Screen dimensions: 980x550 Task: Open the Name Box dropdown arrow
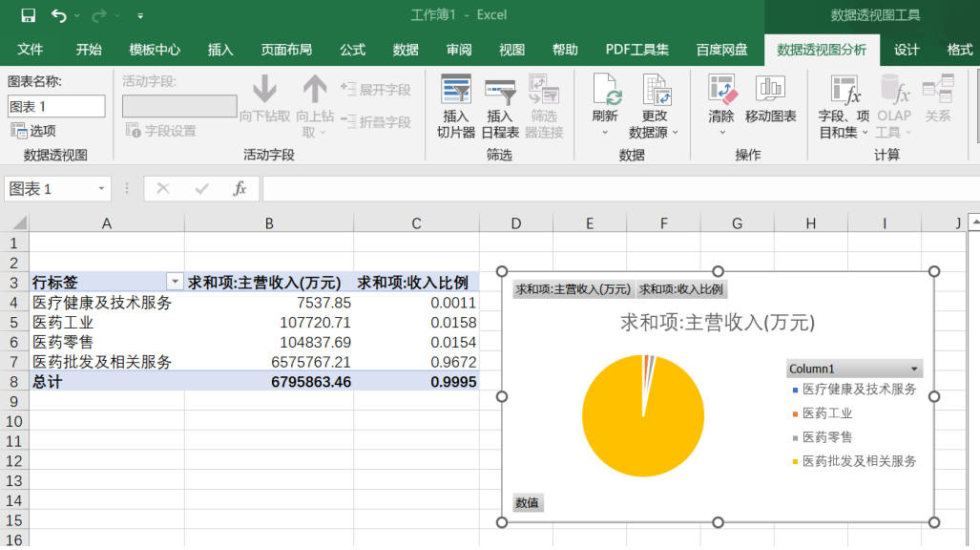click(101, 189)
